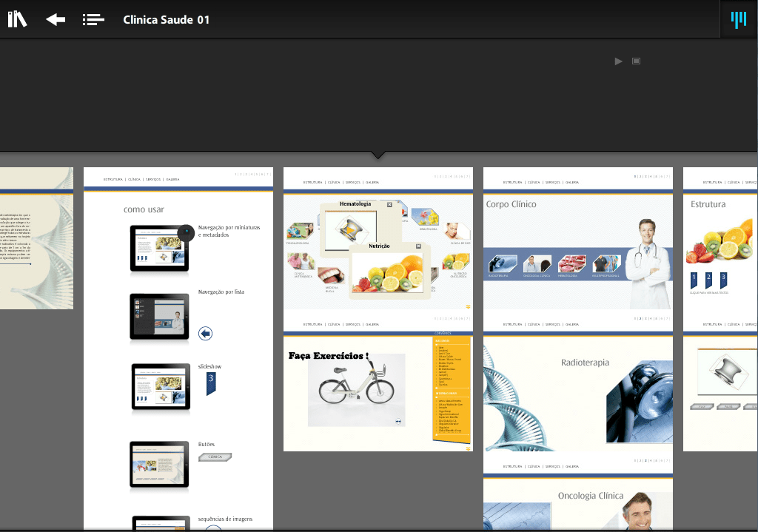
Task: Click the smiling teeth hexagon image
Action: [331, 276]
